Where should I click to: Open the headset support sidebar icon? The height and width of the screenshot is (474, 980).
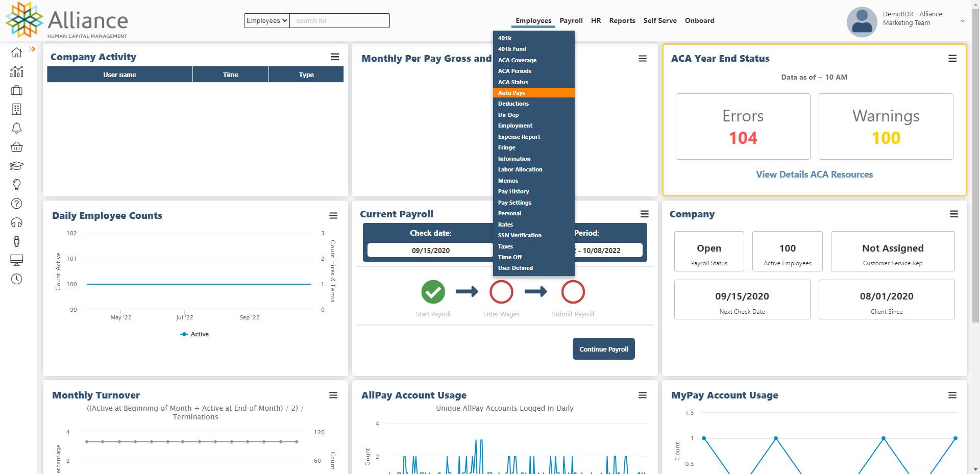click(16, 222)
